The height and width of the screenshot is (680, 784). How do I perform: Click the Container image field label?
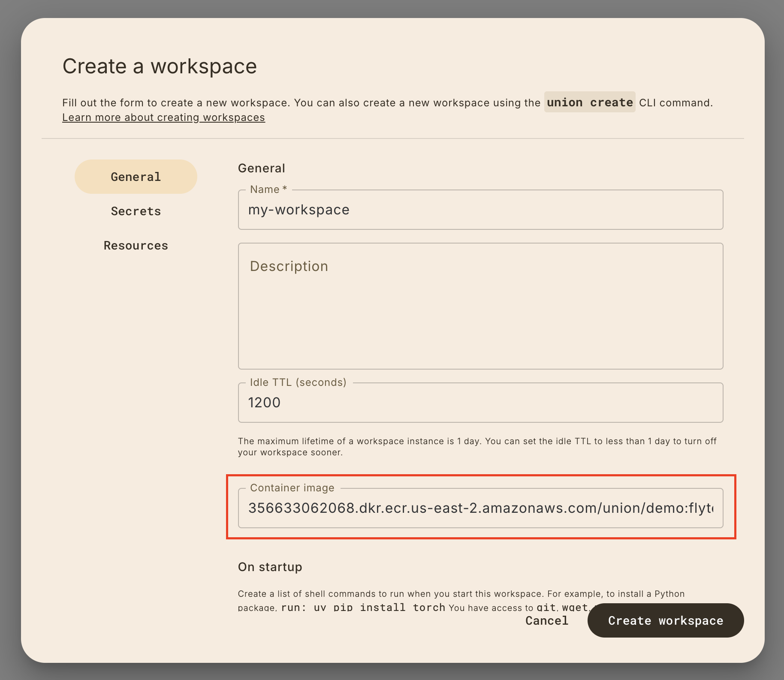pos(292,488)
